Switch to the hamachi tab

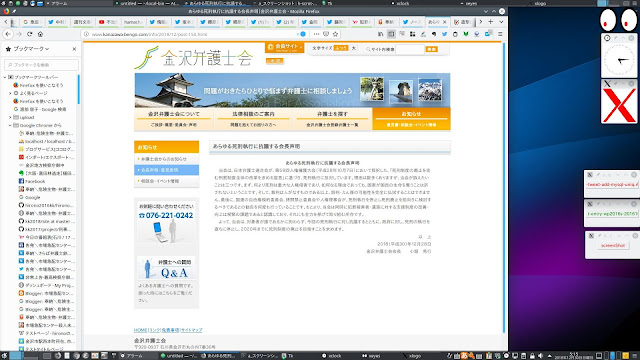point(132,22)
